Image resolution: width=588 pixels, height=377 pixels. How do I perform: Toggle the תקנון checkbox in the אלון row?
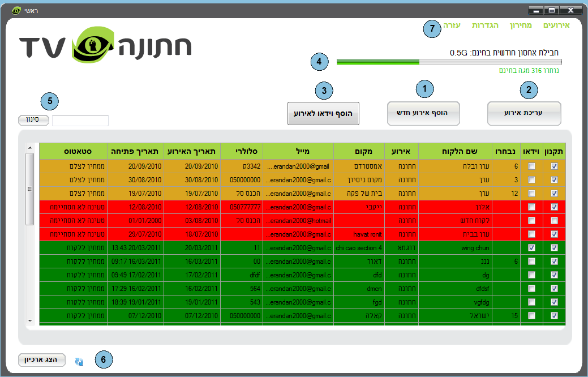(x=554, y=207)
